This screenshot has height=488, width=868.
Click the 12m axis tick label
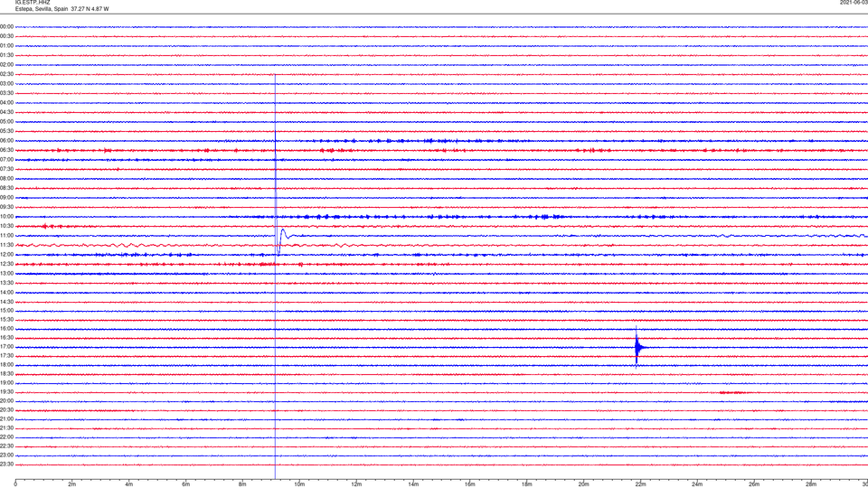(x=356, y=484)
